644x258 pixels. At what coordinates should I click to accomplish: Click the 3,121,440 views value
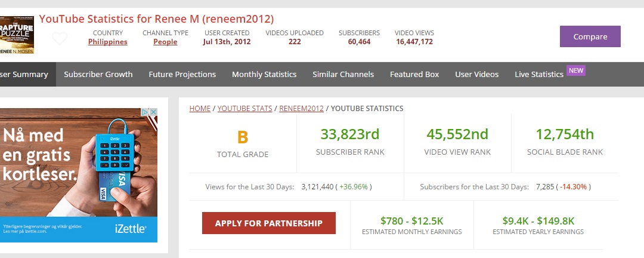pyautogui.click(x=317, y=187)
